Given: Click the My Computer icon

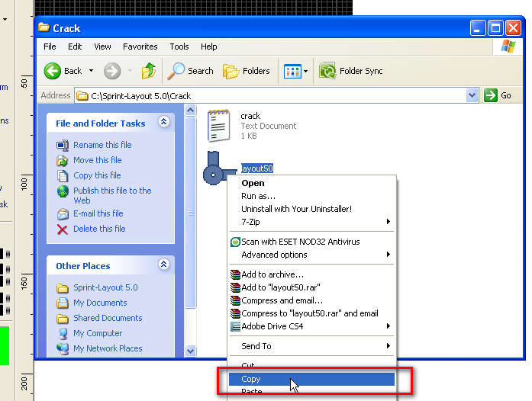Looking at the screenshot, I should click(63, 334).
